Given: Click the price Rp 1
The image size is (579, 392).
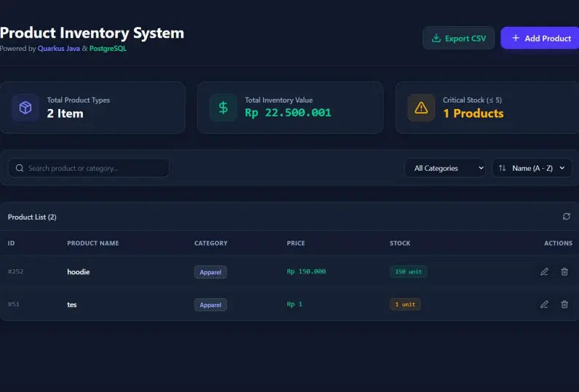Looking at the screenshot, I should coord(295,304).
